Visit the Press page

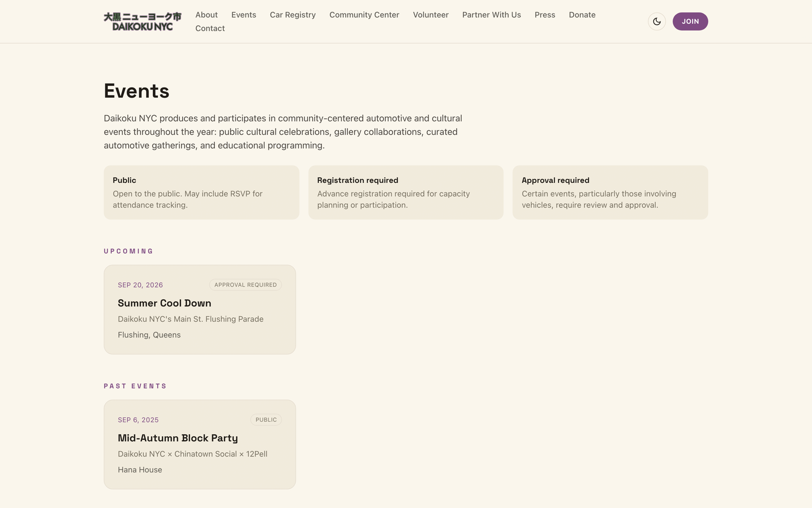(x=545, y=15)
